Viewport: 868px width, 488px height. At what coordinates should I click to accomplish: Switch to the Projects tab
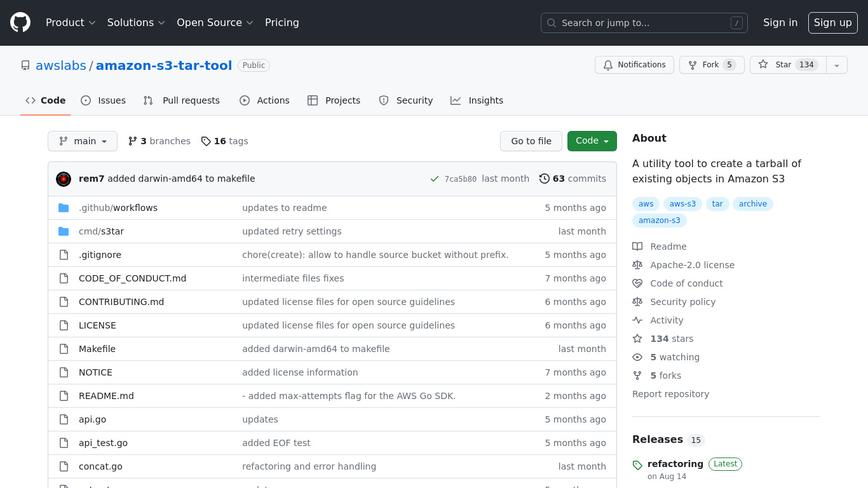click(334, 100)
